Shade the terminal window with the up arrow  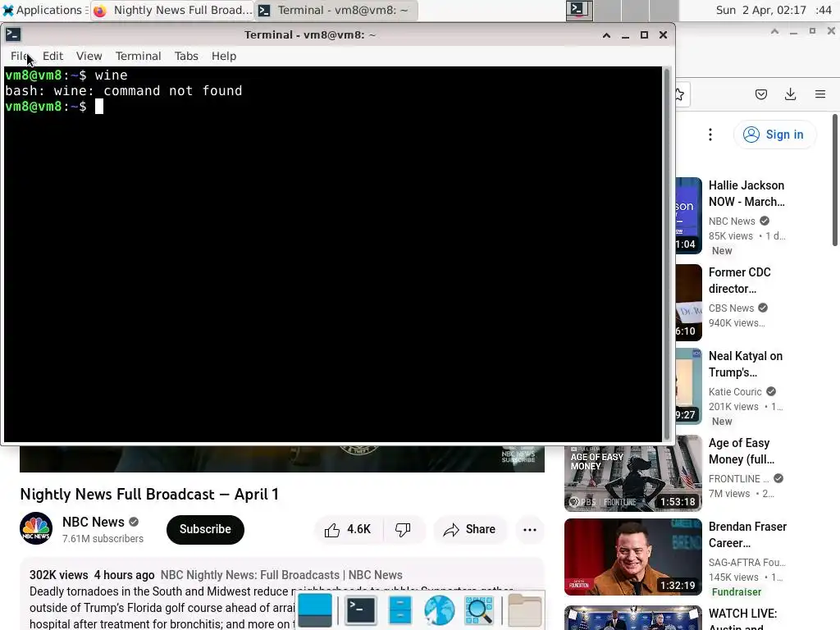click(x=606, y=34)
